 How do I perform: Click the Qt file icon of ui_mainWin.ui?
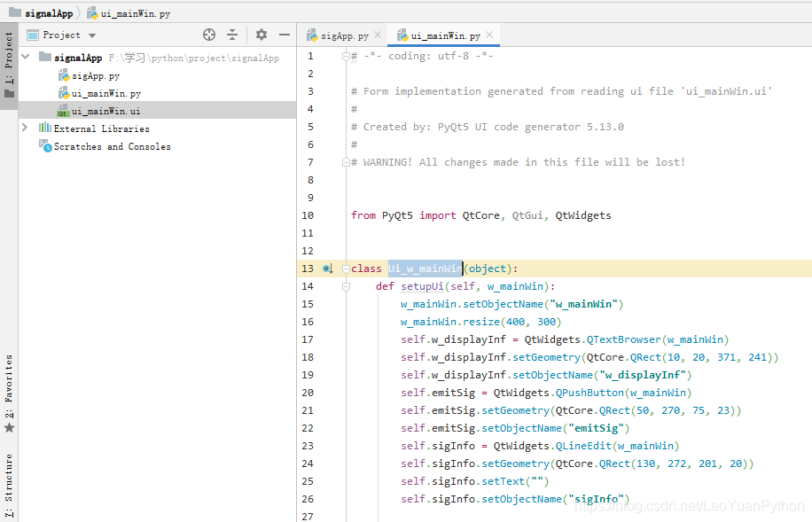(63, 111)
